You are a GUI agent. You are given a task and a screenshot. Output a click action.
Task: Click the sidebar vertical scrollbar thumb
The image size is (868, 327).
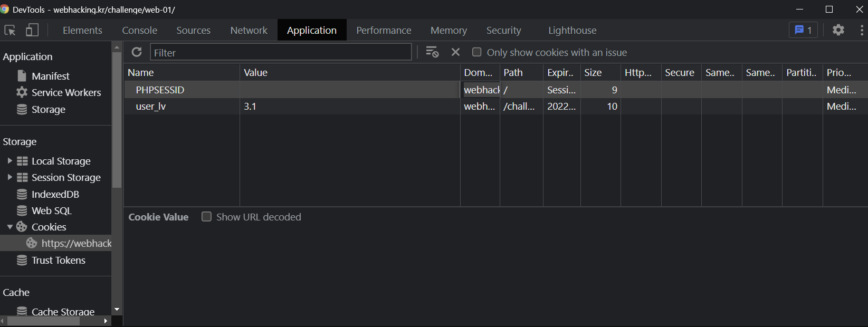coord(117,120)
